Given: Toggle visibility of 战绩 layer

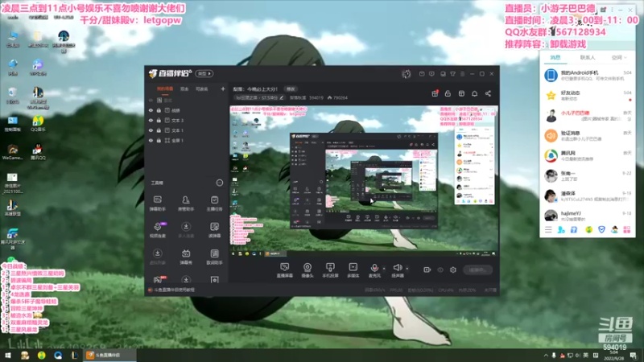Looking at the screenshot, I should point(151,110).
